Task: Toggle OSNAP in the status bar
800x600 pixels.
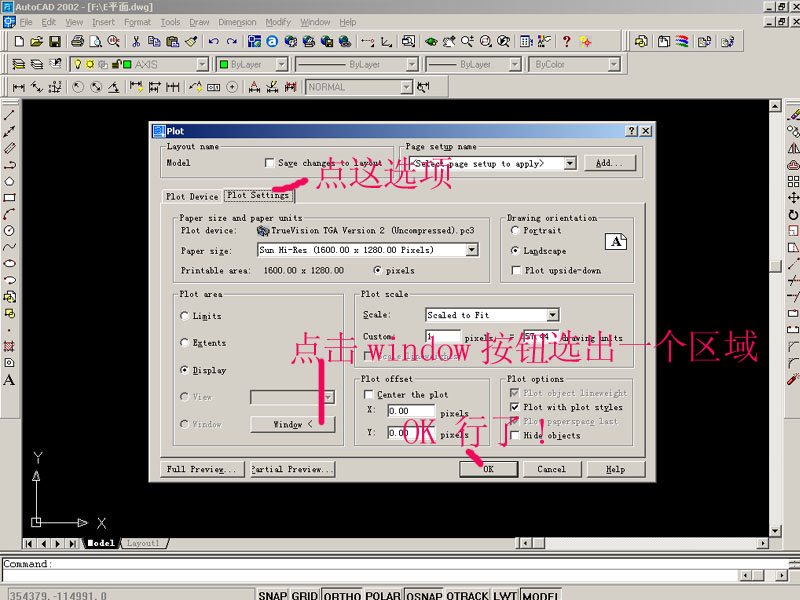Action: [x=424, y=595]
